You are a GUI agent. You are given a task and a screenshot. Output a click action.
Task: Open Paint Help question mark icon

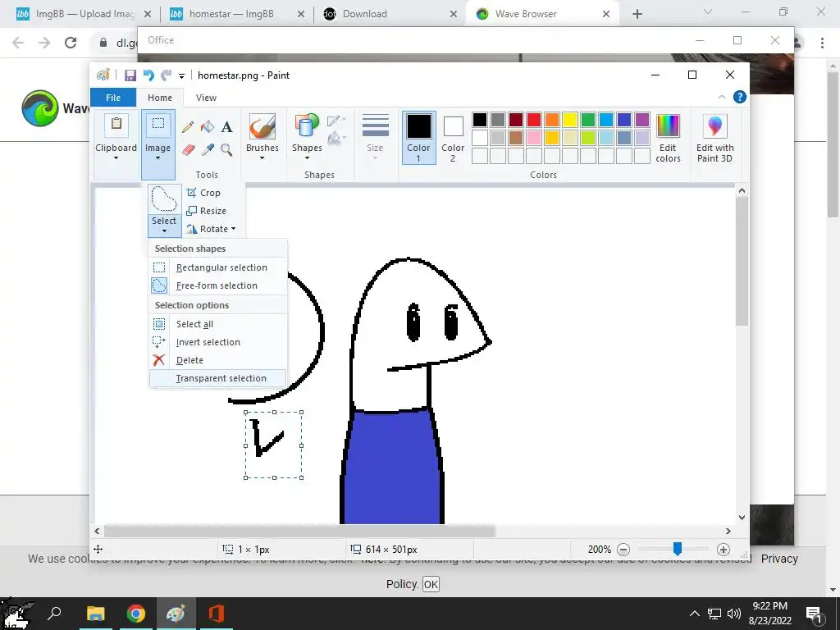point(740,97)
